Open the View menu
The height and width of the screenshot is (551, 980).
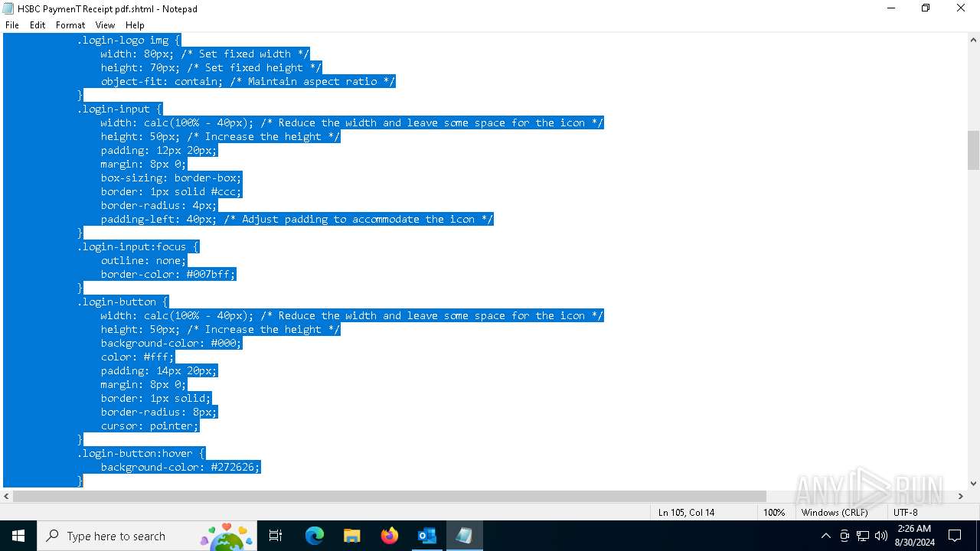coord(105,25)
